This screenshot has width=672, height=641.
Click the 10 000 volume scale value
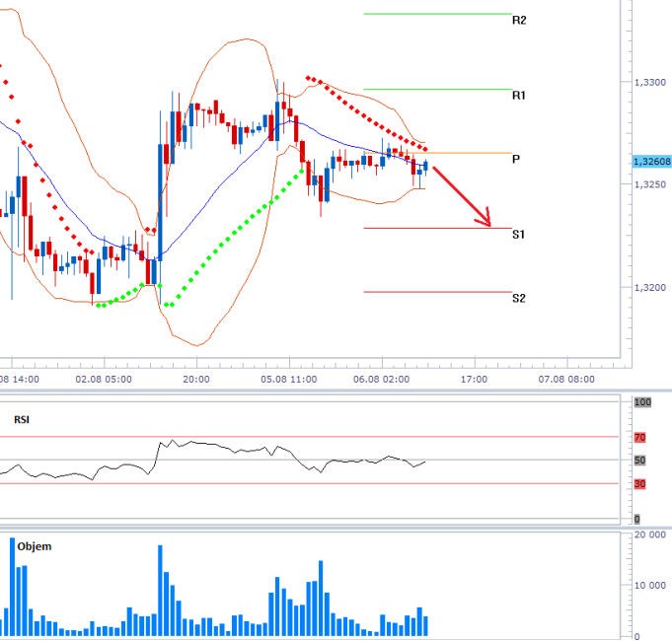[649, 586]
